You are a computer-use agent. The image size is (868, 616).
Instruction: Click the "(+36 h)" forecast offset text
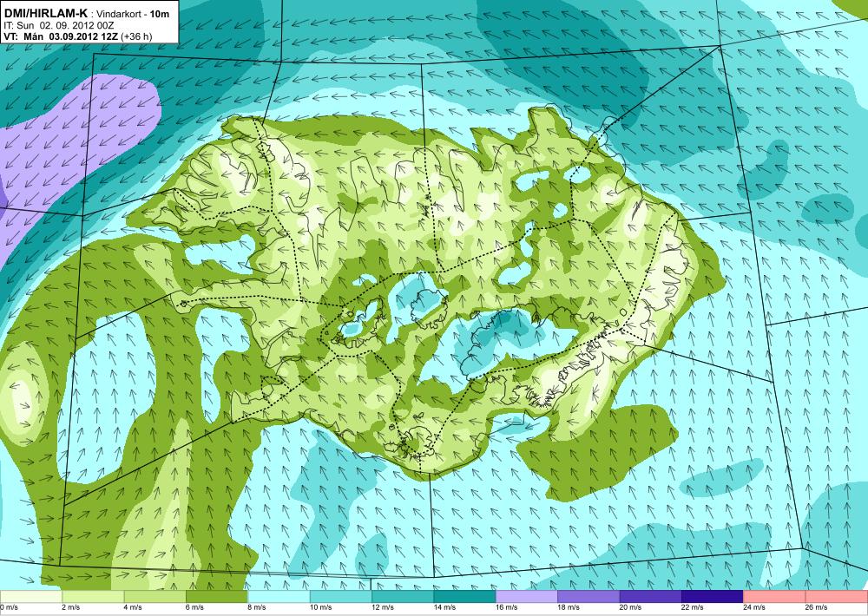click(136, 36)
